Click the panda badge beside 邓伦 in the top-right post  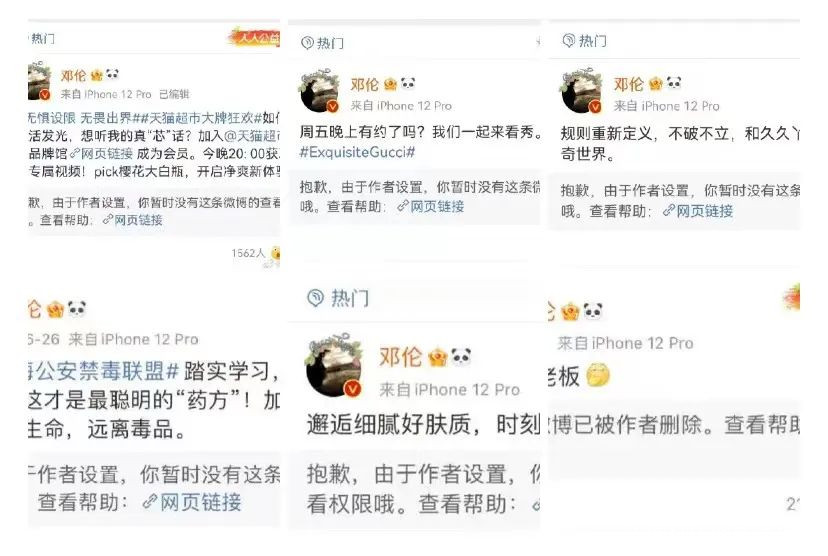point(674,83)
